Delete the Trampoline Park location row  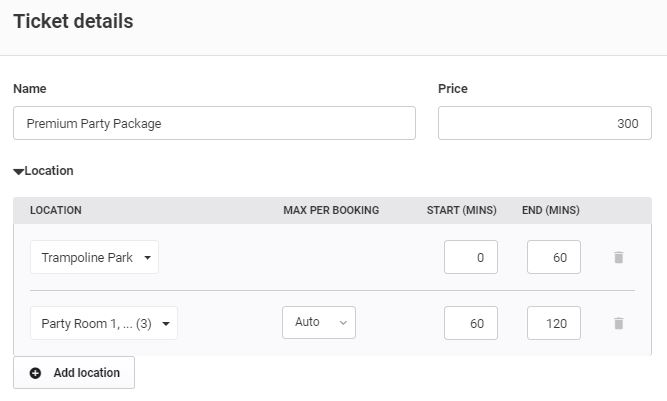coord(619,257)
